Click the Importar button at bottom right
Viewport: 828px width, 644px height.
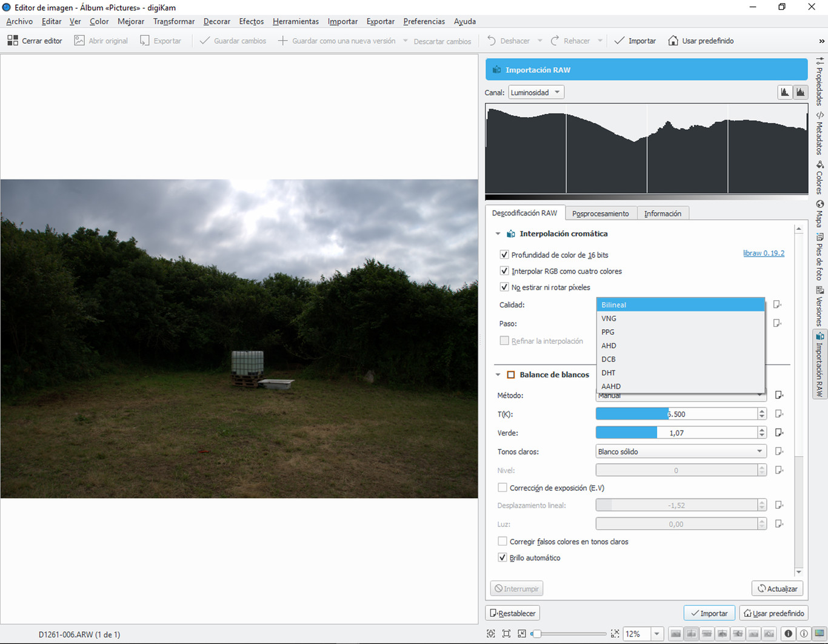coord(709,612)
